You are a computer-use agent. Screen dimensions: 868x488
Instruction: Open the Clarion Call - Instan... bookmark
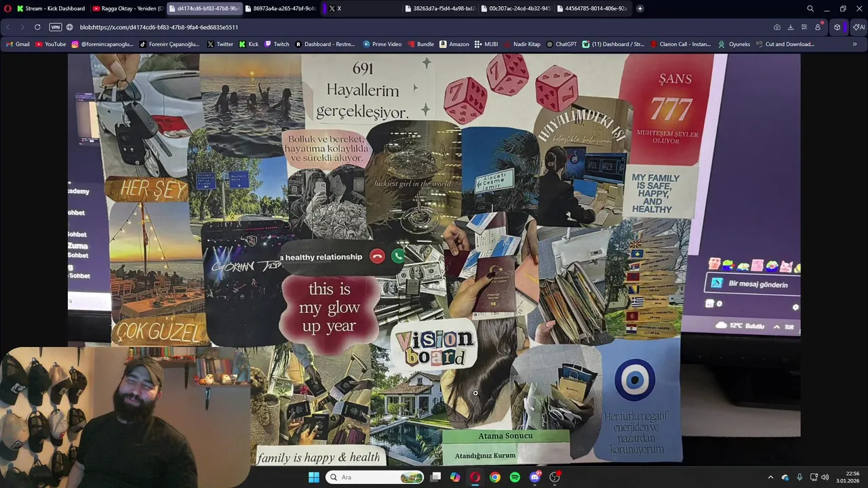click(x=681, y=44)
